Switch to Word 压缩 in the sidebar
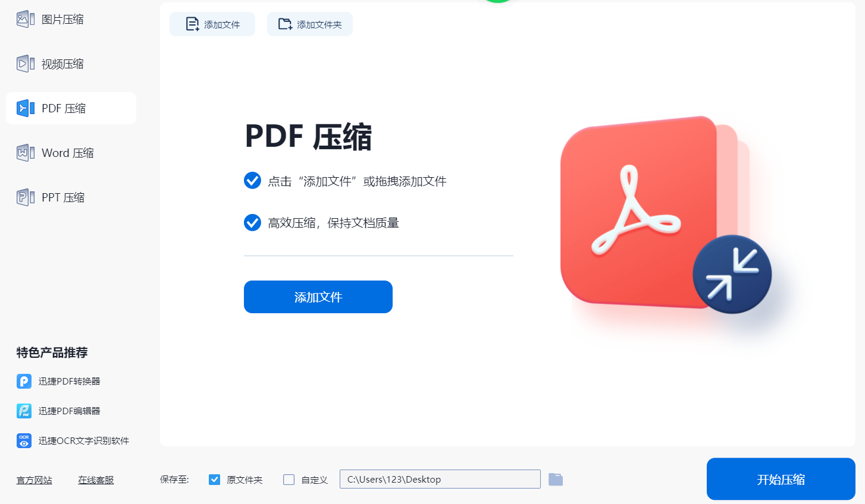The height and width of the screenshot is (504, 865). [71, 153]
